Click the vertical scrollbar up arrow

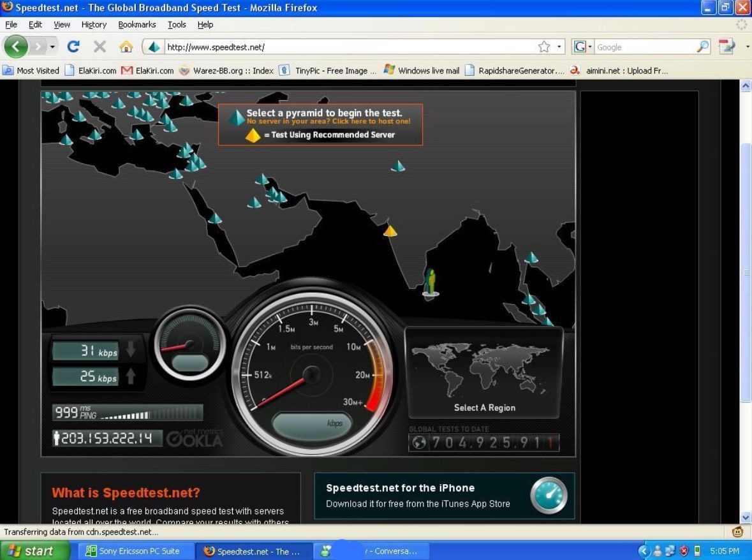coord(746,86)
